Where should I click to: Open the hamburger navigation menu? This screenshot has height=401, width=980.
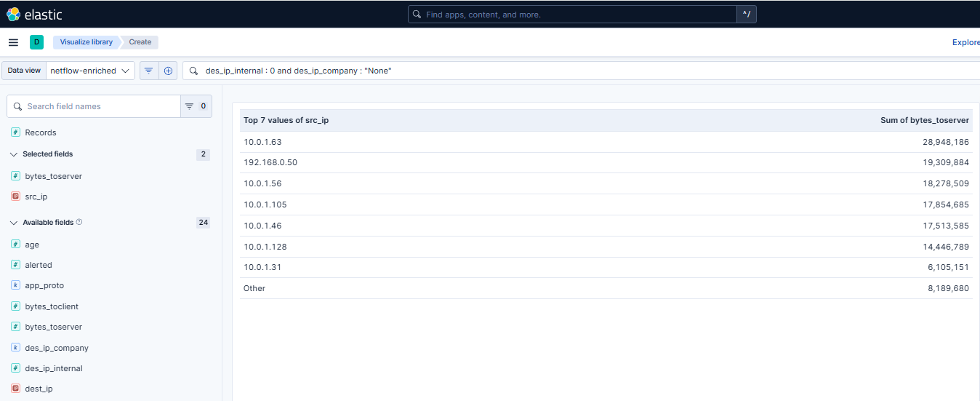pos(13,42)
